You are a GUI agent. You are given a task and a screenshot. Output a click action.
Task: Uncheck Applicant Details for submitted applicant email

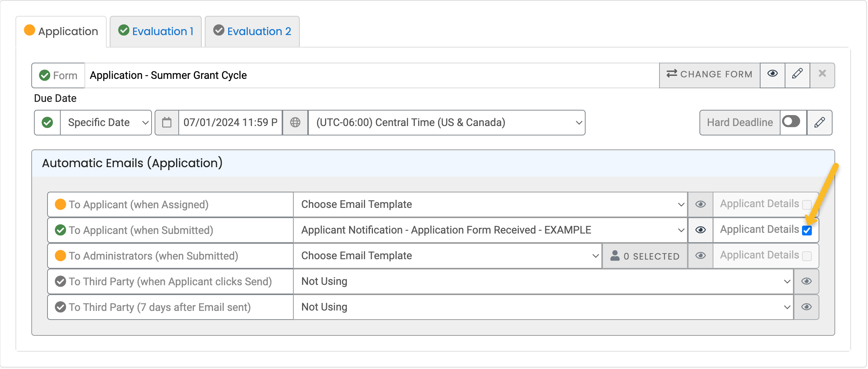(x=807, y=230)
